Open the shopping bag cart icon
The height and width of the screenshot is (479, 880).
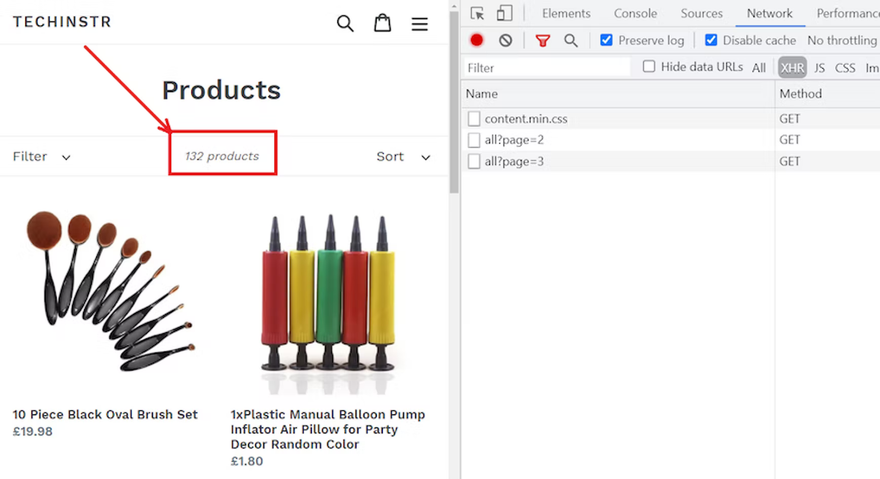pyautogui.click(x=382, y=23)
